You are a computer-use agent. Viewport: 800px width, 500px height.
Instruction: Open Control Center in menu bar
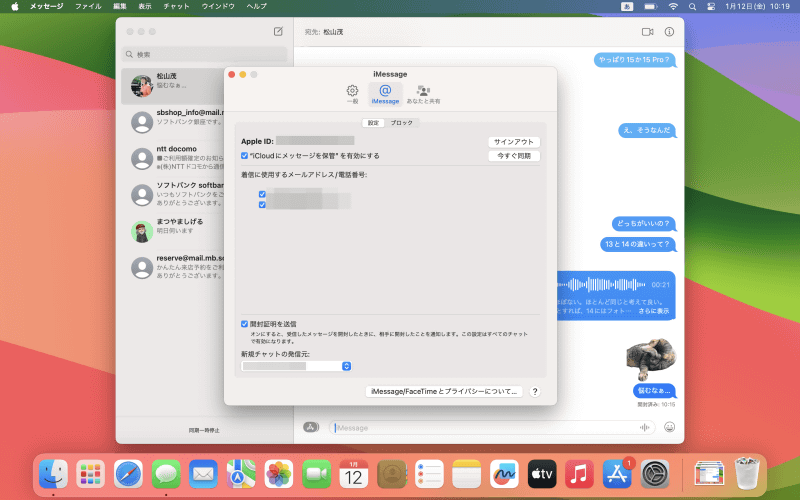(x=711, y=6)
